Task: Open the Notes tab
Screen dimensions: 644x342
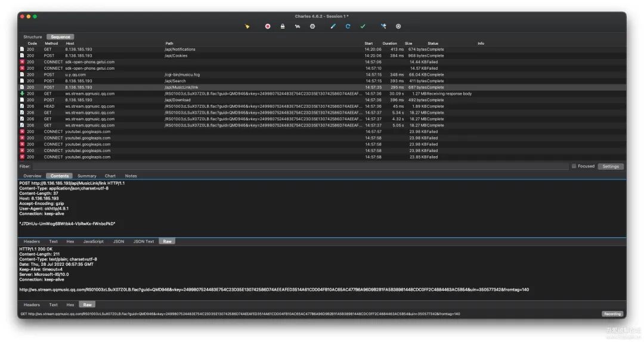Action: point(131,176)
